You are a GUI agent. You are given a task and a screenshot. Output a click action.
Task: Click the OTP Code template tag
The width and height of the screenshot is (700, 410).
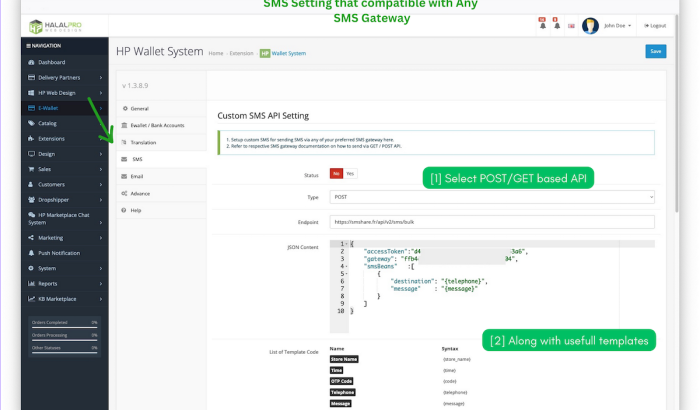[x=342, y=381]
